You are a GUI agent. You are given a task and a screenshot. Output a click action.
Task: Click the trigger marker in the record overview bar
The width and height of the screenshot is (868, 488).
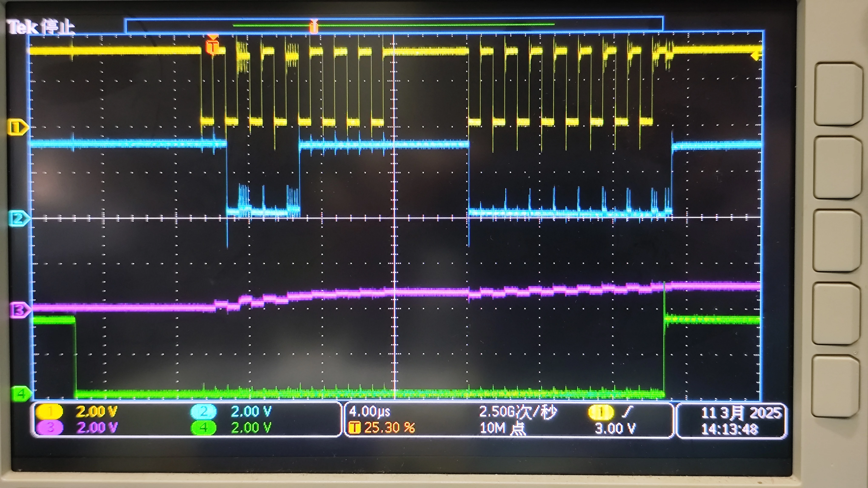(x=314, y=27)
